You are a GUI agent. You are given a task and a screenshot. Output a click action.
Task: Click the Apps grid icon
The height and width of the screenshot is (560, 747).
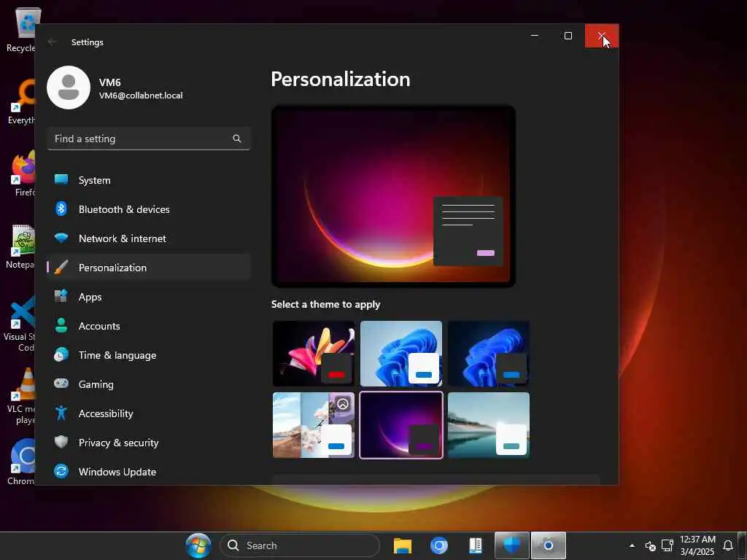click(x=61, y=296)
